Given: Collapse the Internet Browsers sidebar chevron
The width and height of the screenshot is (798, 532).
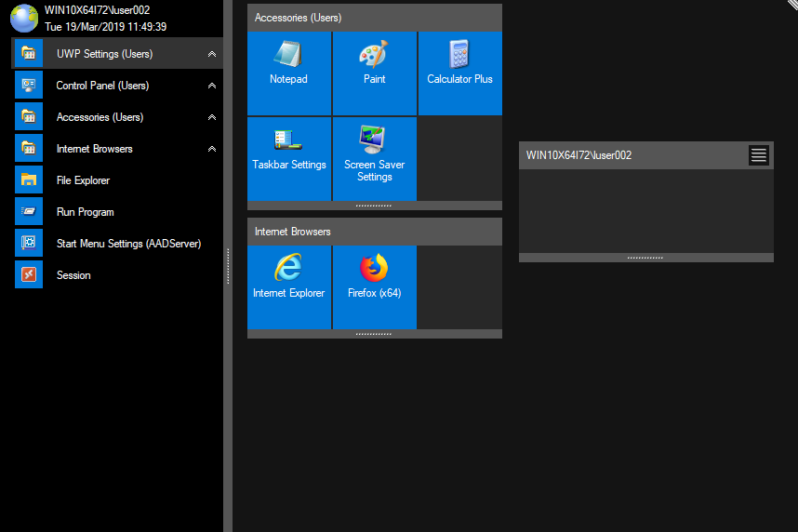Looking at the screenshot, I should [x=212, y=150].
